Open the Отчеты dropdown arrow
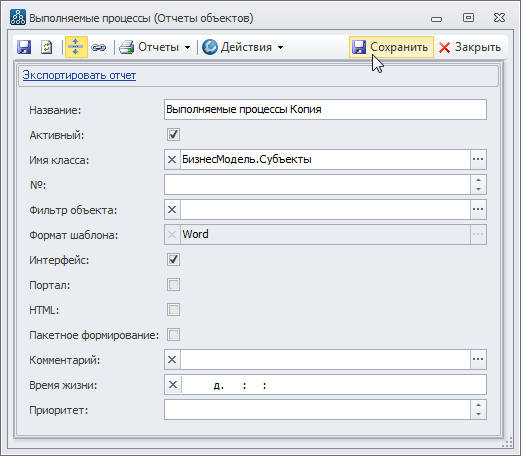The image size is (521, 456). click(188, 47)
